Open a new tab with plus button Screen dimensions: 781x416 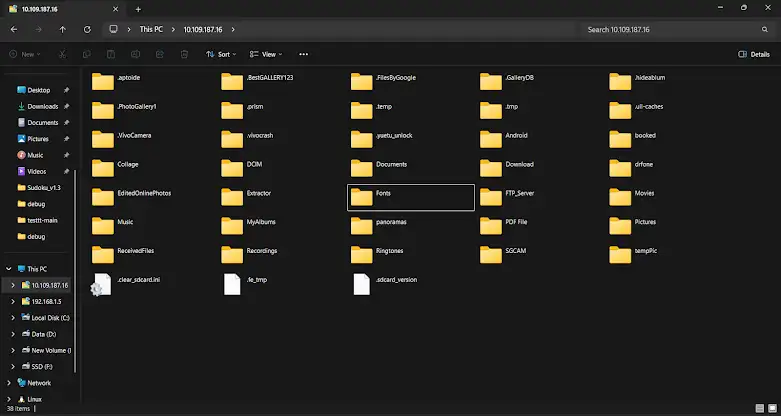[x=138, y=9]
